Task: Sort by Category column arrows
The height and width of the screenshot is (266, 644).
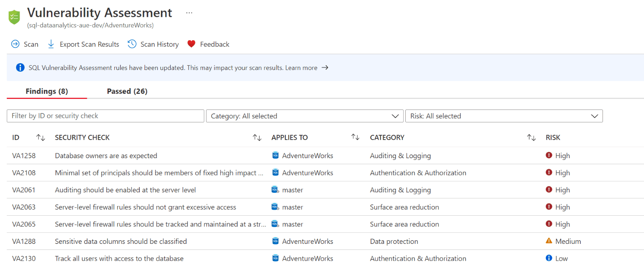Action: (x=532, y=138)
